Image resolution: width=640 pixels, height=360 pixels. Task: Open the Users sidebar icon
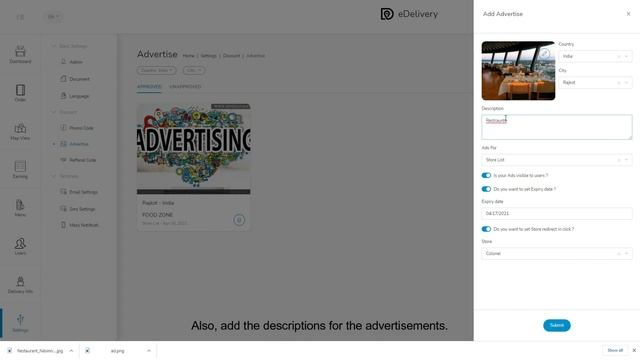[x=20, y=246]
